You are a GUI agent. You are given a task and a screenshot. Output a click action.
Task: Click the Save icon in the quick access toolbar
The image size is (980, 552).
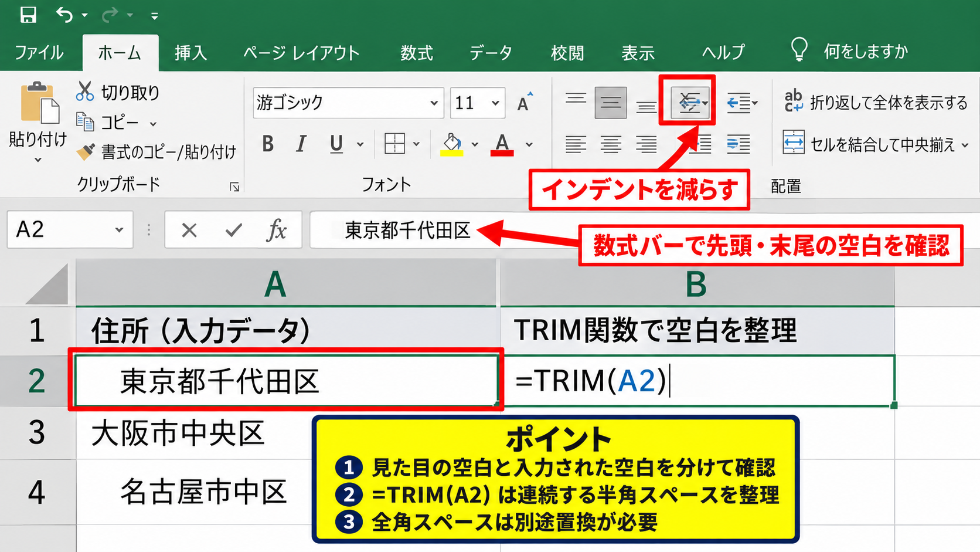coord(28,15)
